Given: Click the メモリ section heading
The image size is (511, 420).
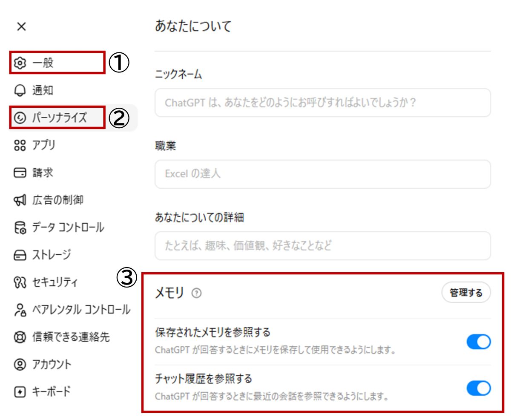Looking at the screenshot, I should (x=169, y=293).
